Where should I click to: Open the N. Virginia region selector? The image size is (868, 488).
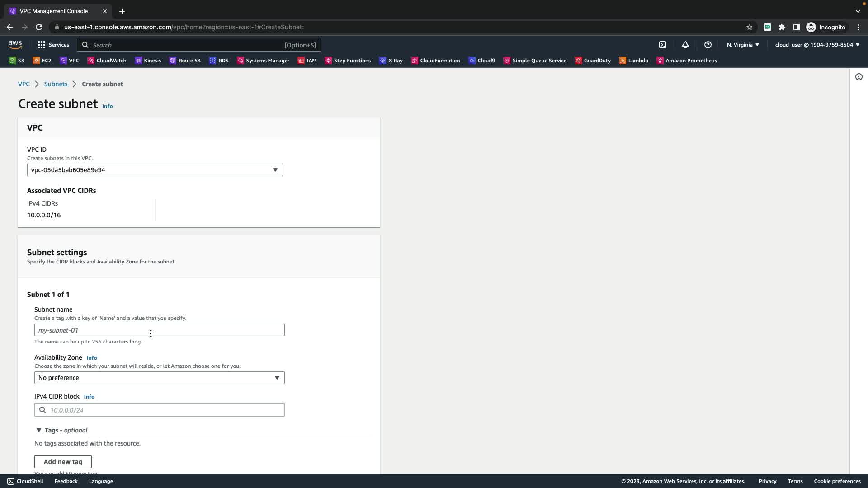click(x=743, y=45)
